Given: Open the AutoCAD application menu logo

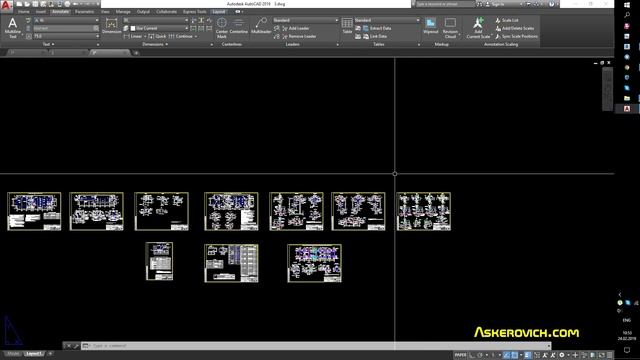Looking at the screenshot, I should click(x=6, y=5).
